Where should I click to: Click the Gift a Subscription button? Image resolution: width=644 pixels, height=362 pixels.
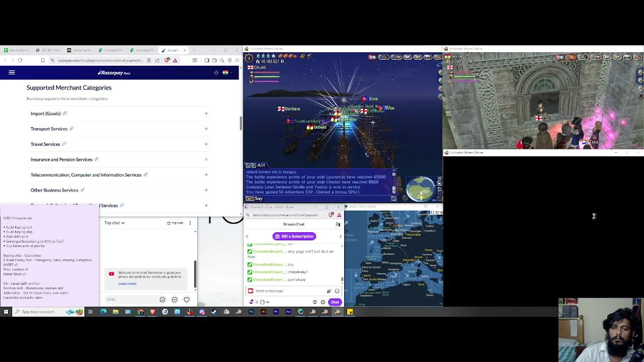pyautogui.click(x=294, y=236)
